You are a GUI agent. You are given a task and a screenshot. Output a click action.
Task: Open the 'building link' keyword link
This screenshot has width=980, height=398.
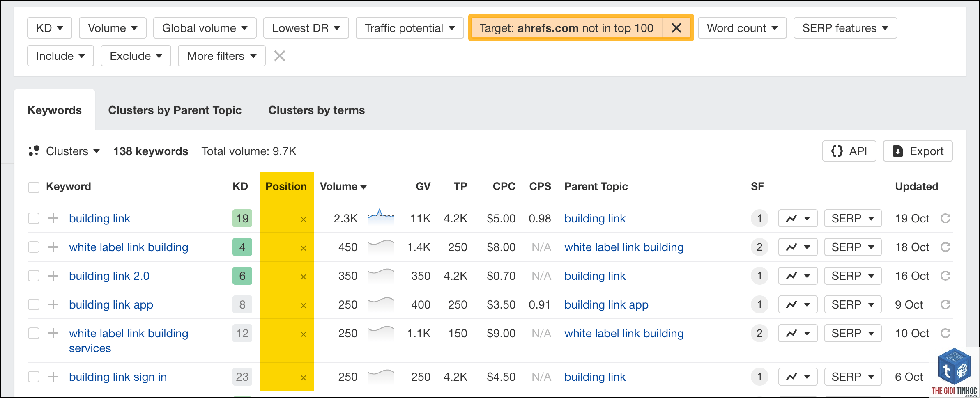click(99, 218)
